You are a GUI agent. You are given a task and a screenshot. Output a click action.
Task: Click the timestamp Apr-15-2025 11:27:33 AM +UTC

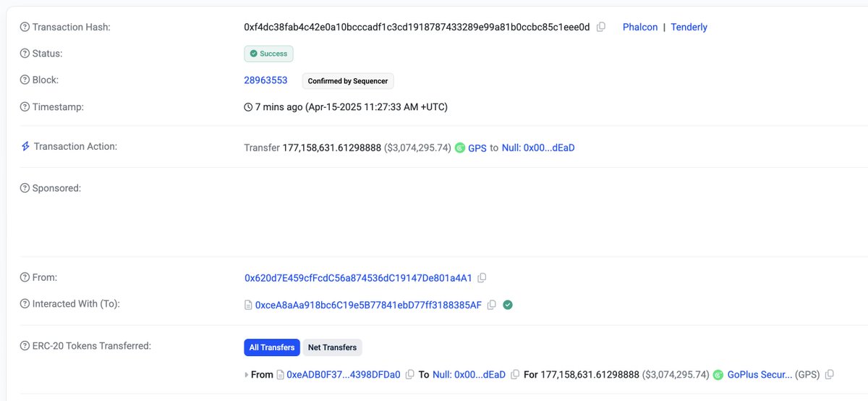point(377,107)
